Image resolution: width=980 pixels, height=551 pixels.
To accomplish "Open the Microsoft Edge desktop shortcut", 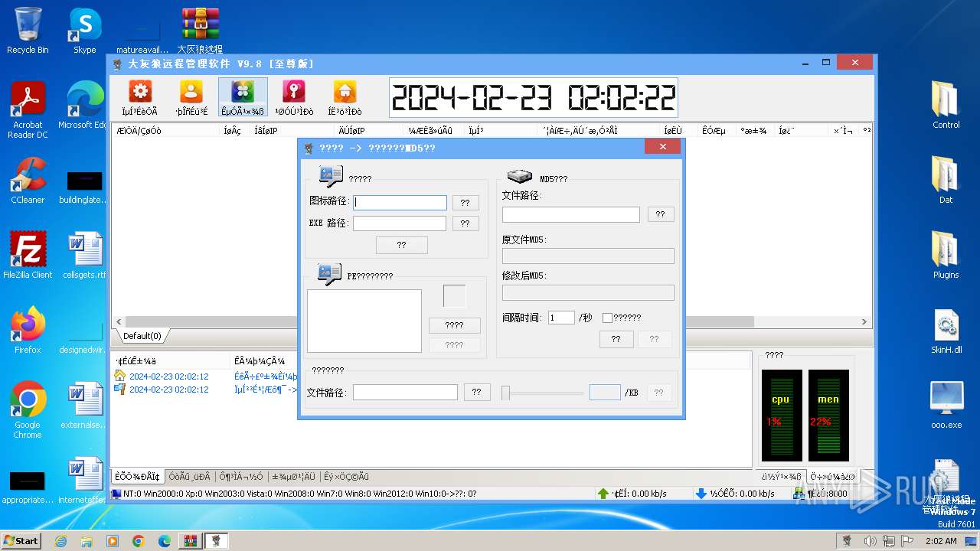I will coord(84,106).
